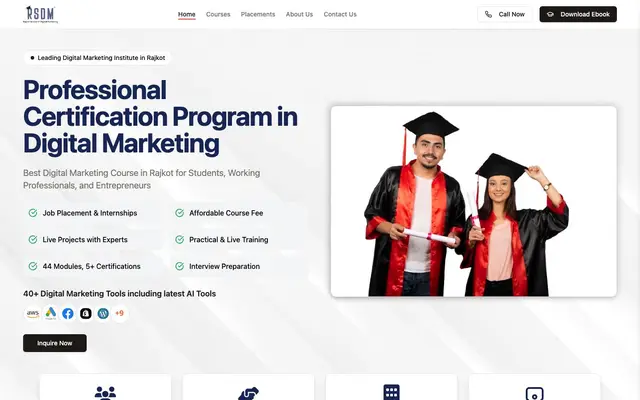Click the building icon card
The height and width of the screenshot is (400, 640).
point(391,387)
